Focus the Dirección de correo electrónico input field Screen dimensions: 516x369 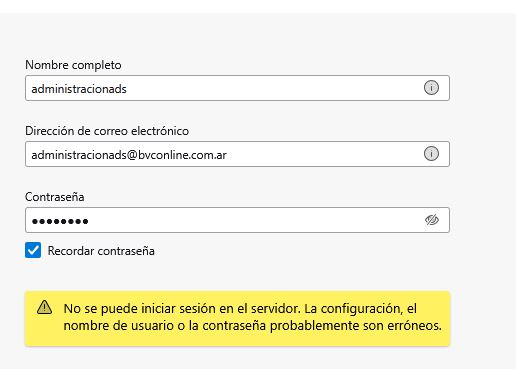coord(237,154)
